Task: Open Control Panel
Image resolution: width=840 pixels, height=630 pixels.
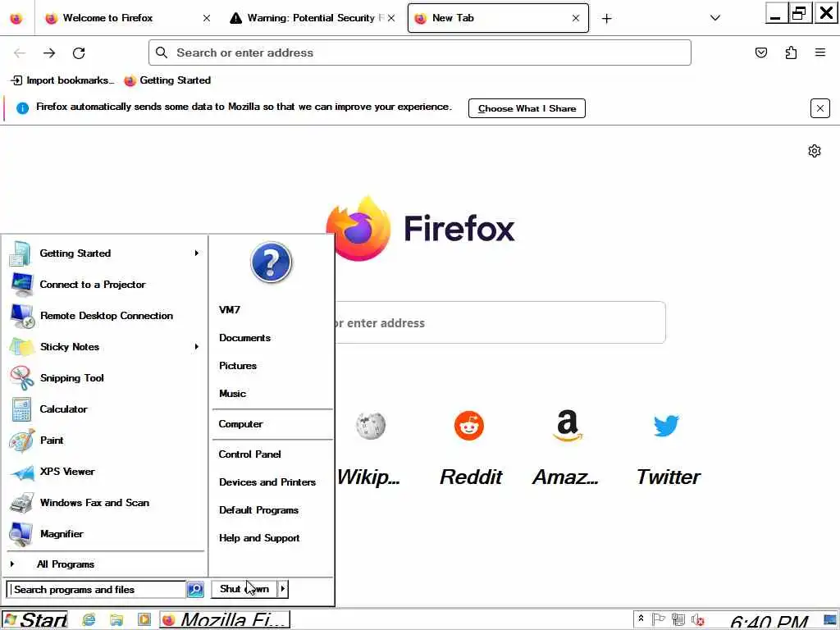Action: point(249,454)
